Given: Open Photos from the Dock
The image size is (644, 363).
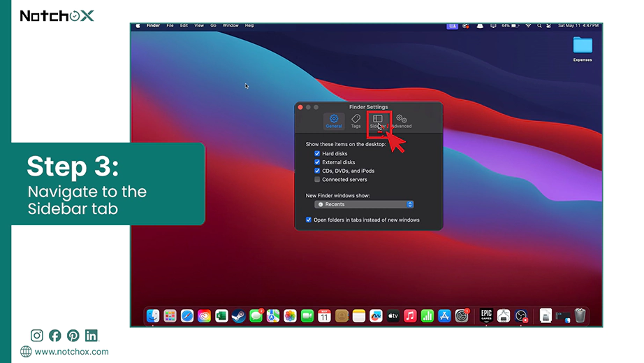Looking at the screenshot, I should [290, 315].
